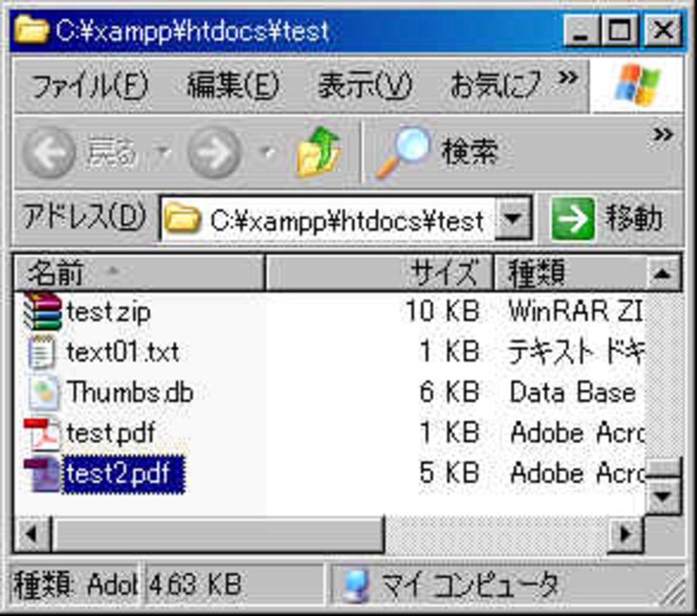
Task: Click vertical scrollbar up arrow
Action: click(662, 274)
